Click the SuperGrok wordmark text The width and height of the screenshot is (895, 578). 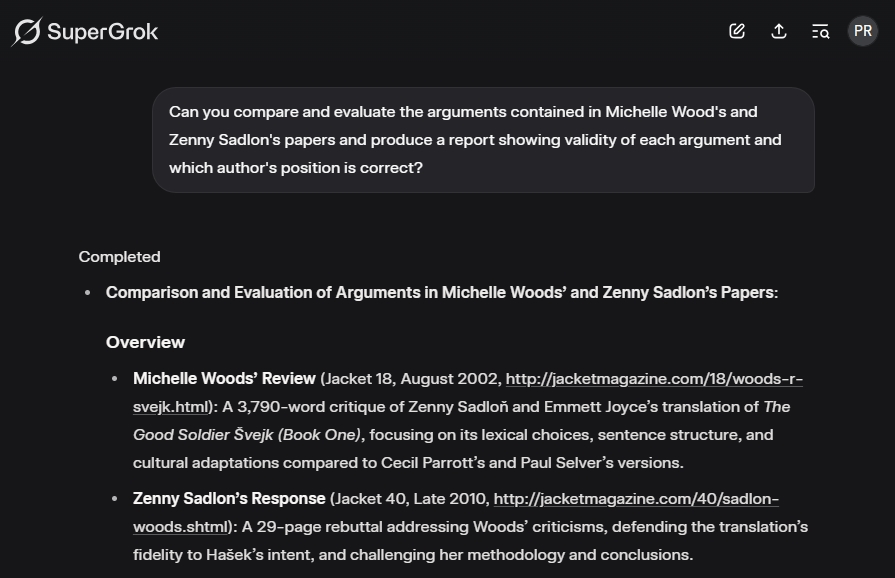pyautogui.click(x=103, y=32)
